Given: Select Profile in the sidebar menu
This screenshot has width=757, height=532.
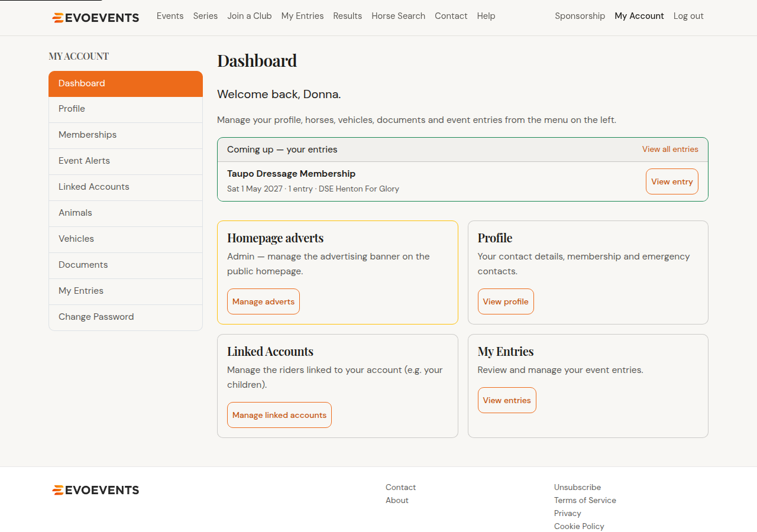Looking at the screenshot, I should point(125,109).
